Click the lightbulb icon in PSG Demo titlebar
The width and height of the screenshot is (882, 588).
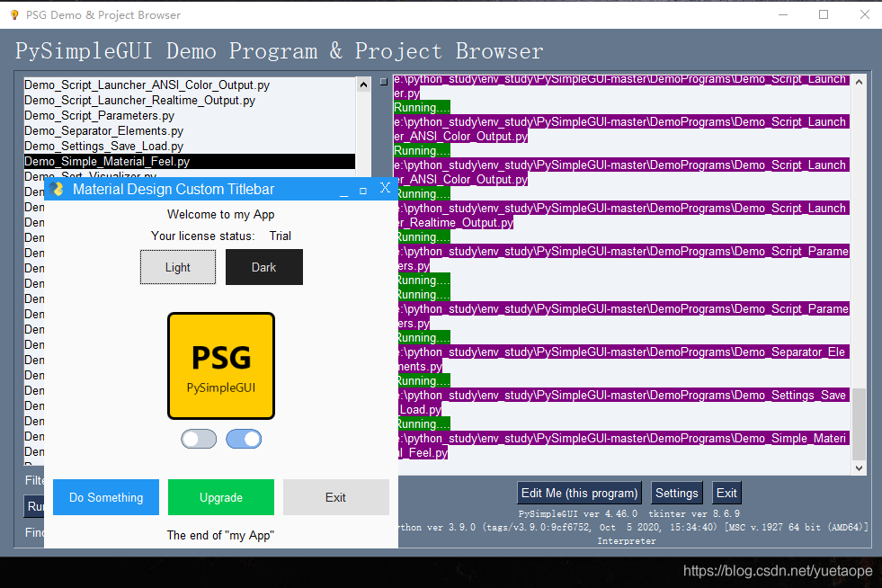coord(14,15)
